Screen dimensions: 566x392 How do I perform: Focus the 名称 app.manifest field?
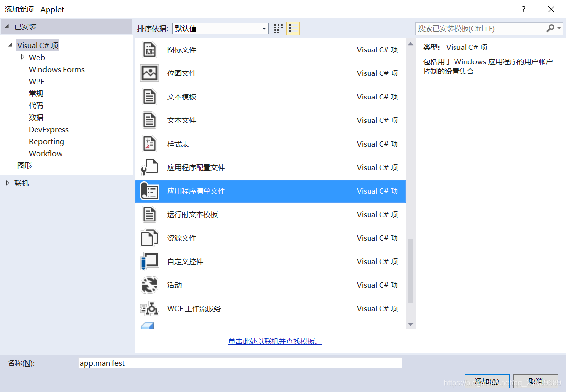pyautogui.click(x=240, y=363)
